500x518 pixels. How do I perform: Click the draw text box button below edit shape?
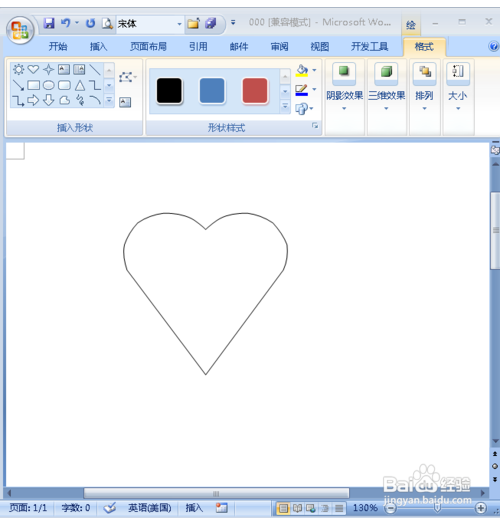coord(125,102)
